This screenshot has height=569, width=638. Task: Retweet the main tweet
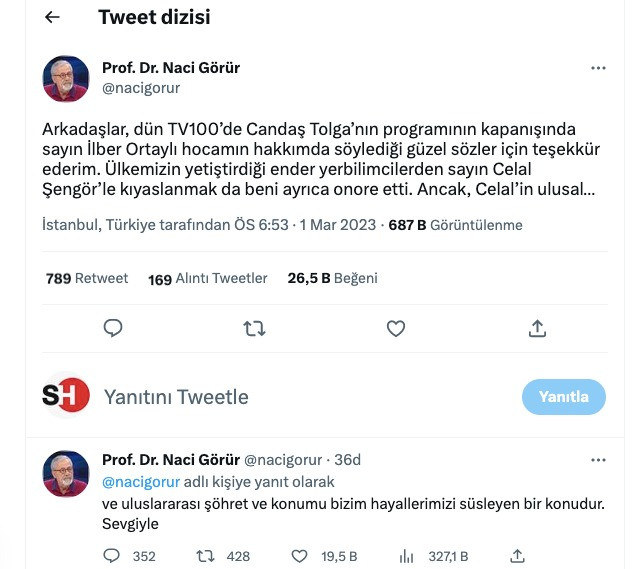coord(254,328)
